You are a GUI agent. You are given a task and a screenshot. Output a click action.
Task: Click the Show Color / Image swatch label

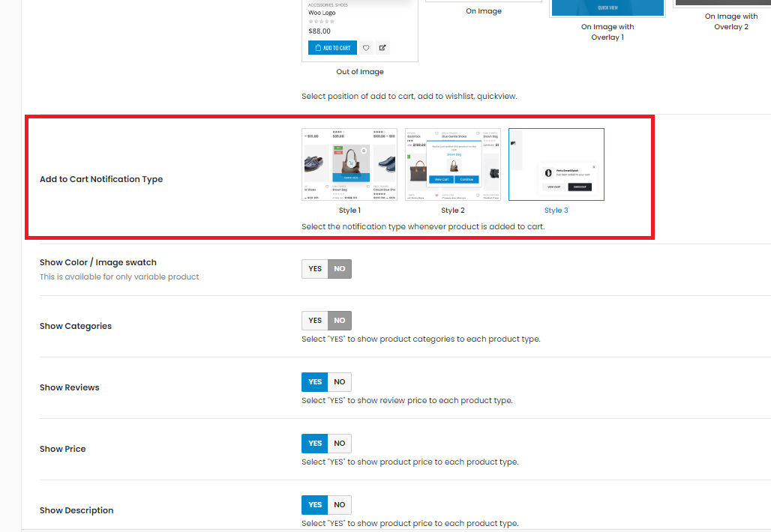click(98, 262)
